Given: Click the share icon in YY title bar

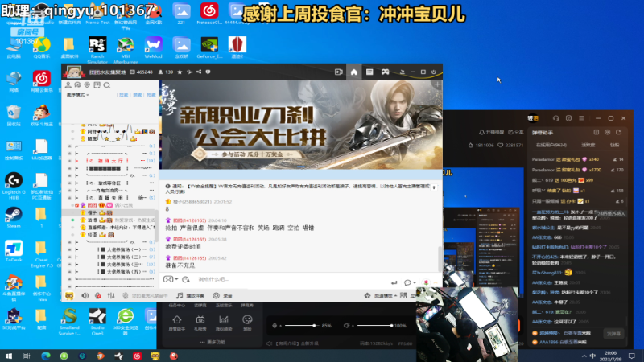Looking at the screenshot, I should pos(199,72).
